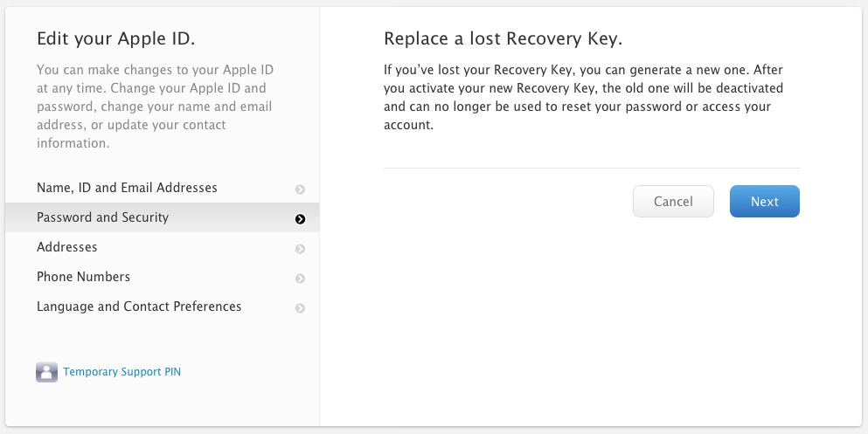Screen dimensions: 868x434
Task: Click the arrow beside Language and Contact Preferences
Action: 300,308
